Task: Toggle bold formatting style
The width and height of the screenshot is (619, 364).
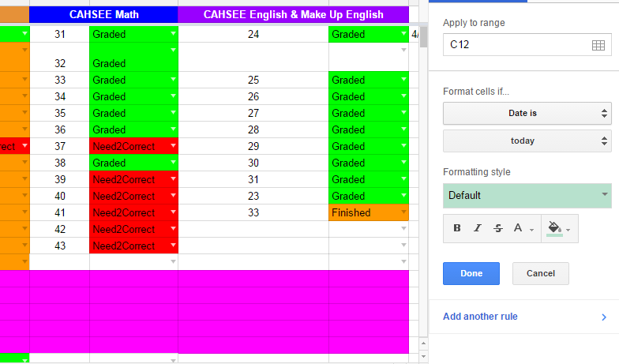Action: coord(457,228)
